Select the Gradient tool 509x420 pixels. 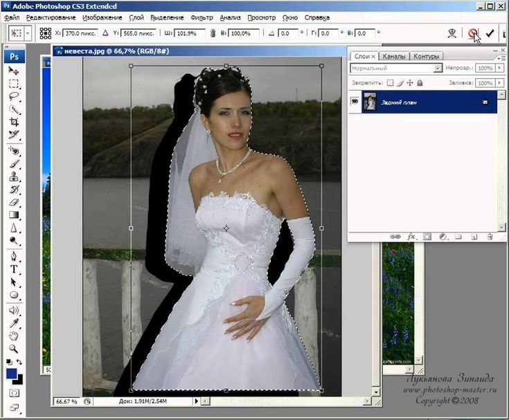pyautogui.click(x=14, y=215)
